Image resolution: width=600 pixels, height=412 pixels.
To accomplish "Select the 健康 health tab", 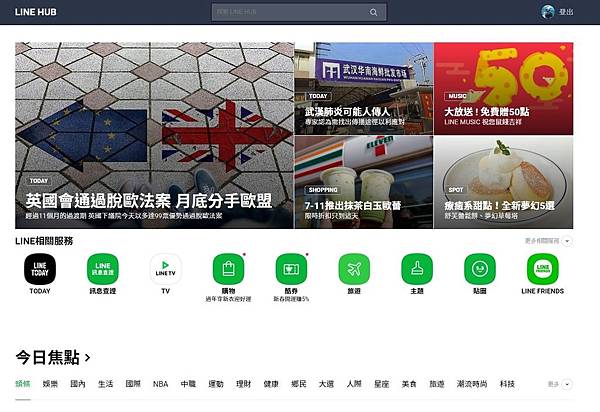I will (271, 384).
